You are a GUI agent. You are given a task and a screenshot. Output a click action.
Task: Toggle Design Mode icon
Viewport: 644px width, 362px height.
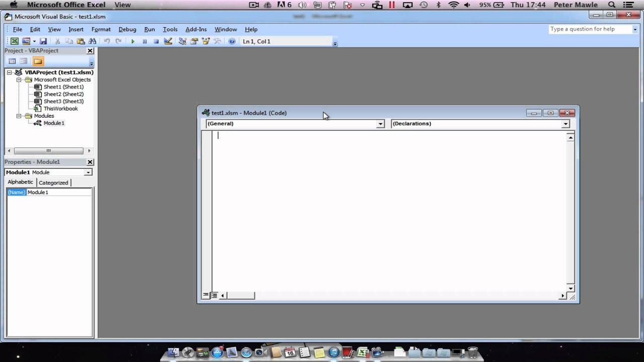(x=168, y=41)
